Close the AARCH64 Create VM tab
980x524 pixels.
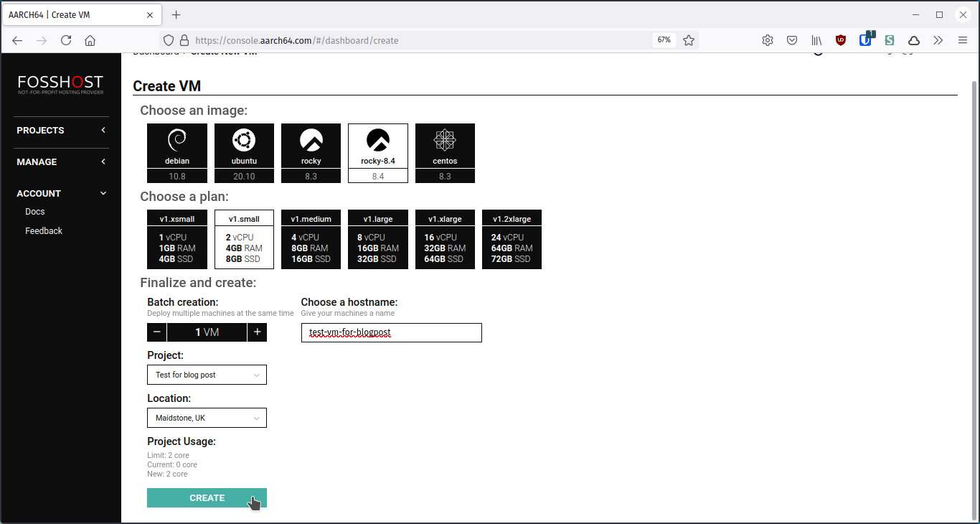(x=150, y=14)
